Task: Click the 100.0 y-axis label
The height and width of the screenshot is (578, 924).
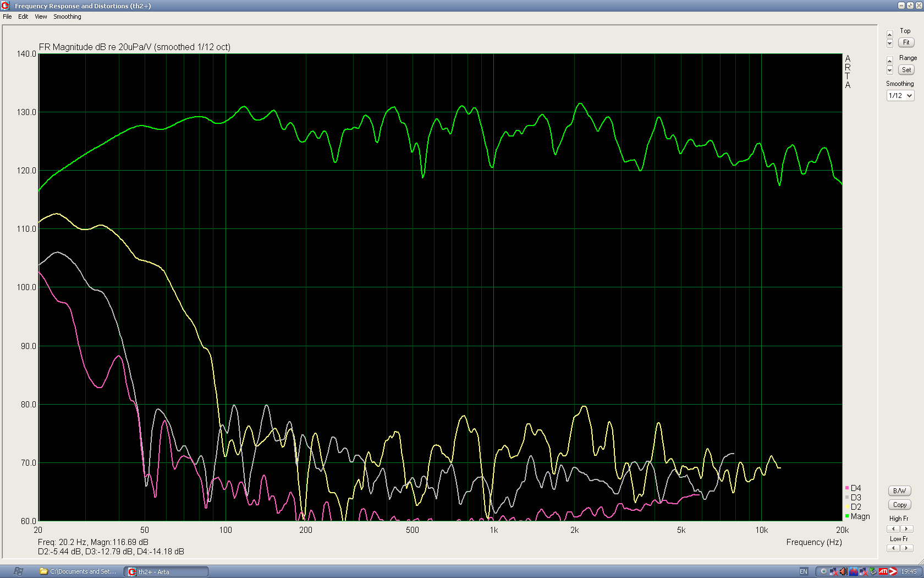Action: pyautogui.click(x=26, y=287)
